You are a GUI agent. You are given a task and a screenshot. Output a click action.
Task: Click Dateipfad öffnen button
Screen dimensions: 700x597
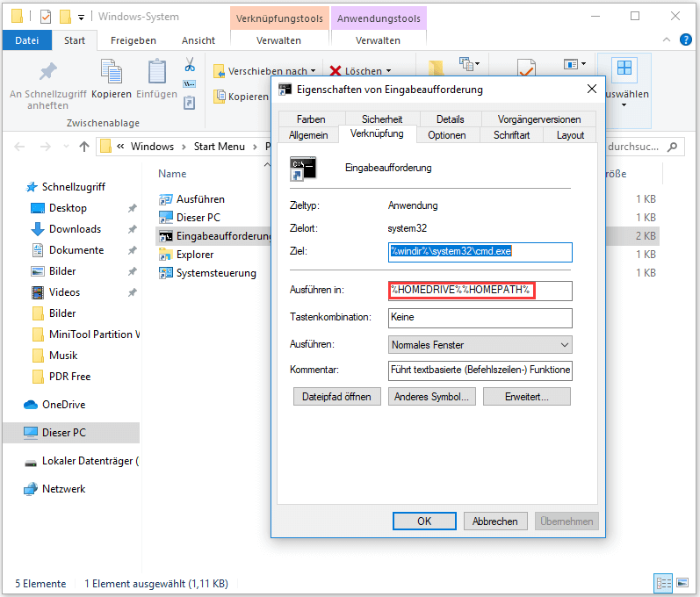336,397
